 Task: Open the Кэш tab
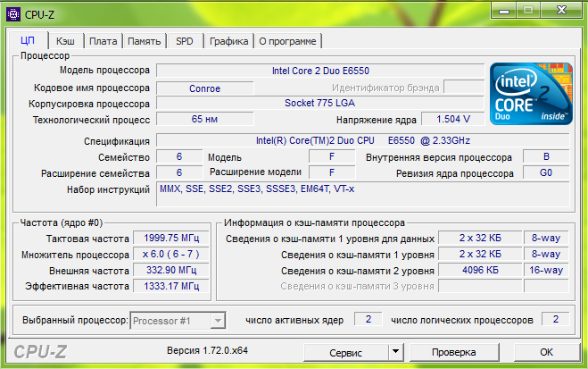65,41
